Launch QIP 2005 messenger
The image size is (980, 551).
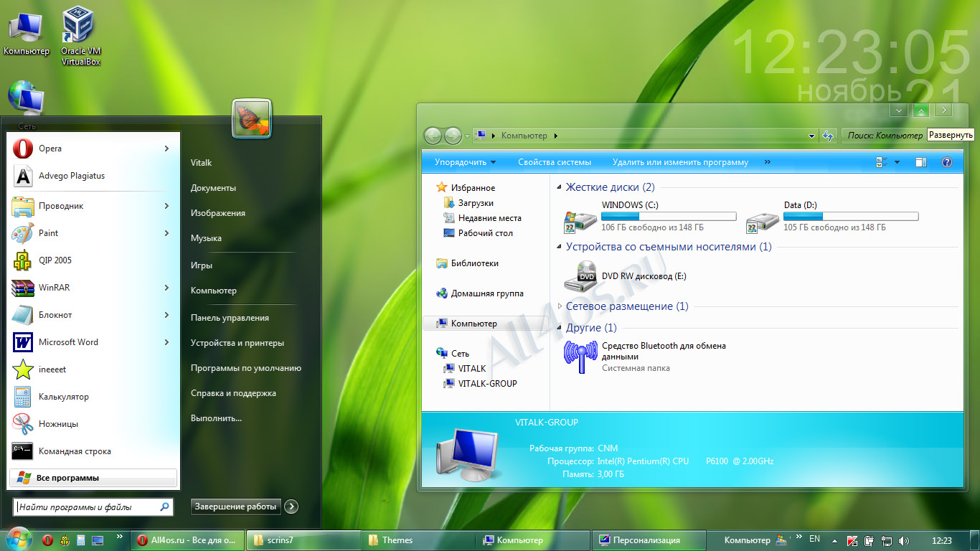pyautogui.click(x=92, y=260)
